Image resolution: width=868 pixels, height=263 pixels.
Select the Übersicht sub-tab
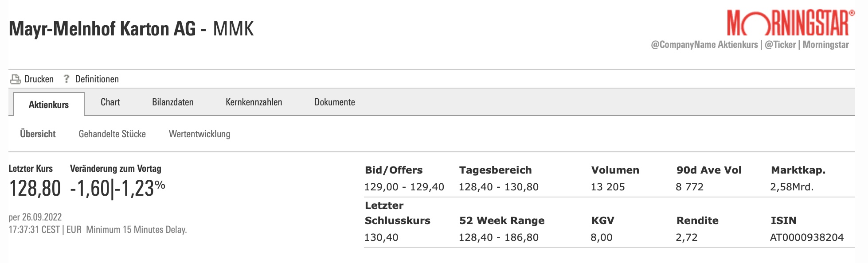click(38, 134)
